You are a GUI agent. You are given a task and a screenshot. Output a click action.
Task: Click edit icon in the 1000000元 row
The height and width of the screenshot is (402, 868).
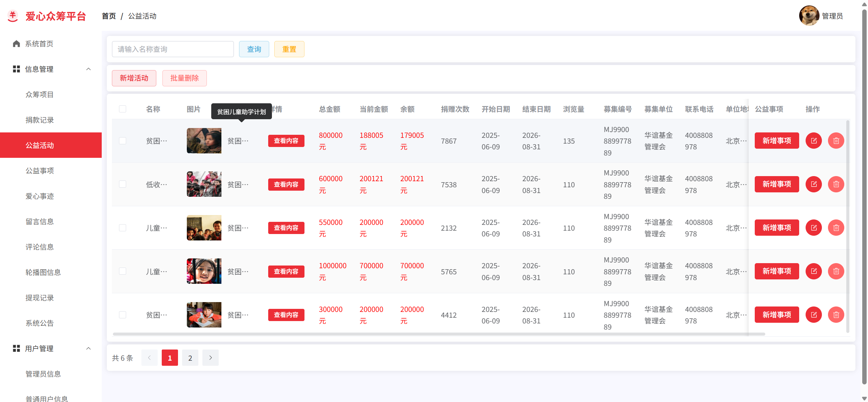(813, 271)
